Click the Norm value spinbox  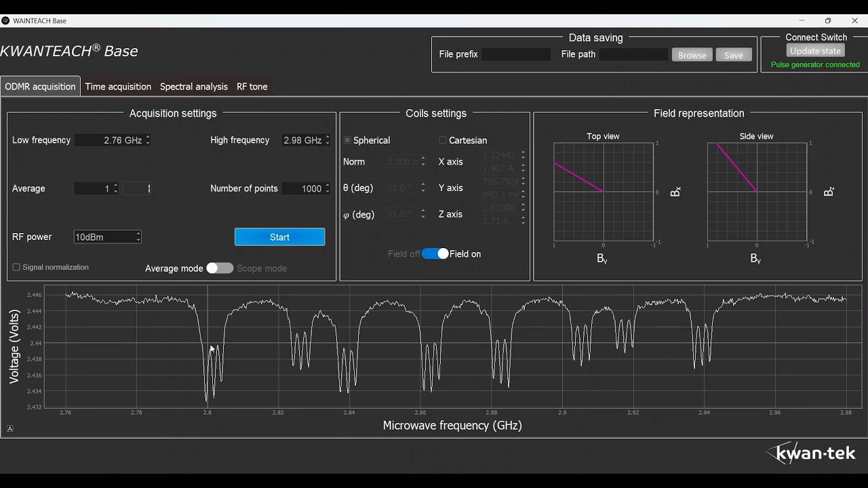(406, 161)
